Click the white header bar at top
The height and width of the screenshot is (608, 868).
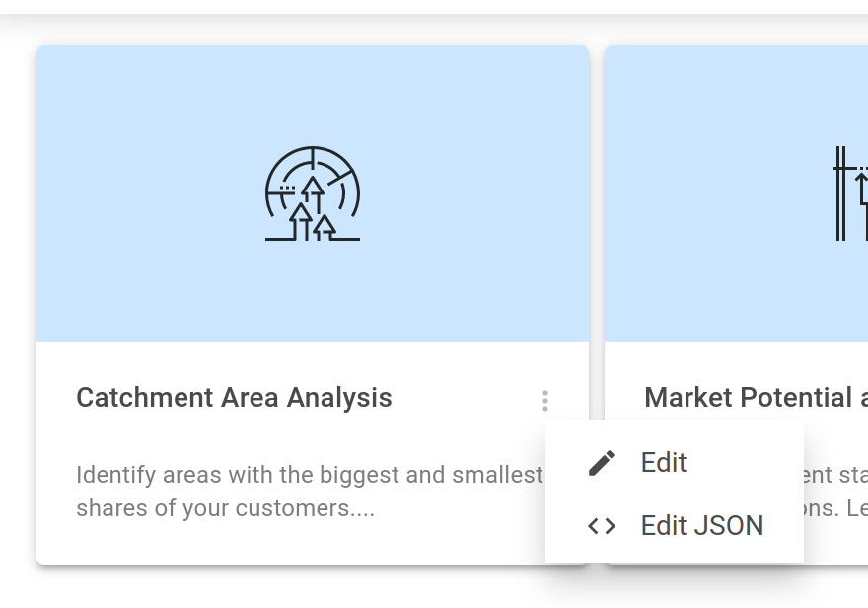(434, 7)
